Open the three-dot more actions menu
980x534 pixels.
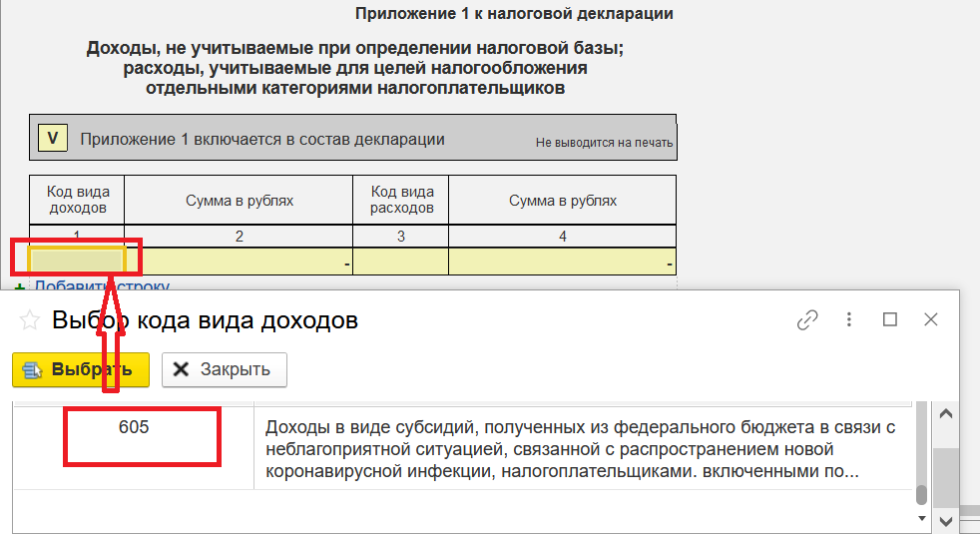coord(849,320)
